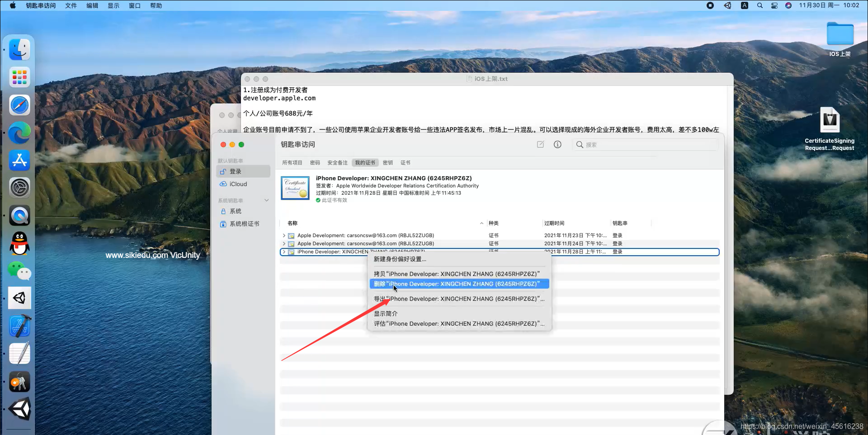Screen dimensions: 868x435
Task: Open the 显示 menu
Action: coord(113,5)
